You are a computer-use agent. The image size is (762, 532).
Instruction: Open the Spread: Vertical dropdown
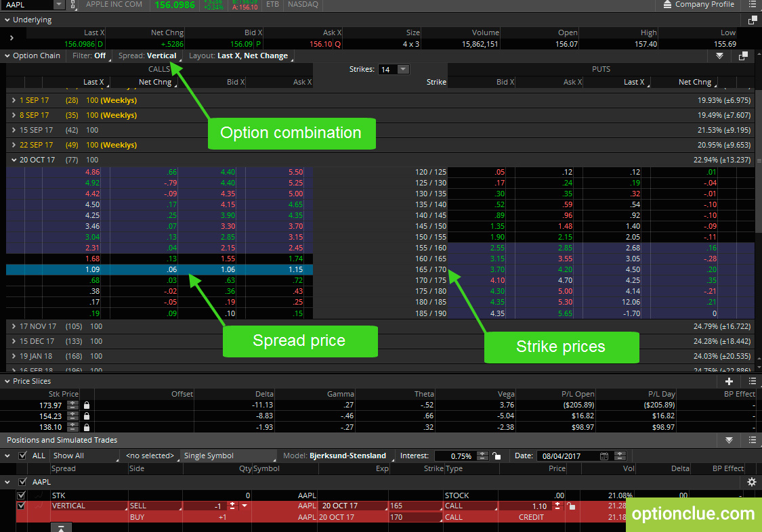tap(149, 56)
